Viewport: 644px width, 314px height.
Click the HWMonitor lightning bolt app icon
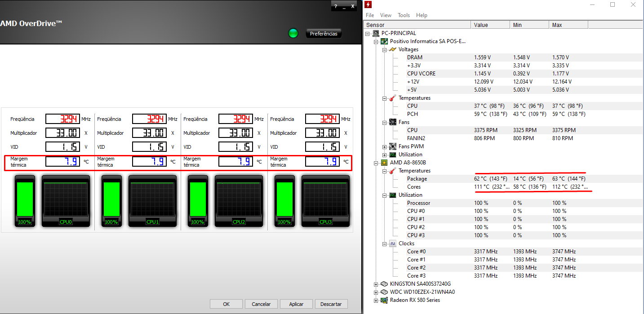(368, 5)
